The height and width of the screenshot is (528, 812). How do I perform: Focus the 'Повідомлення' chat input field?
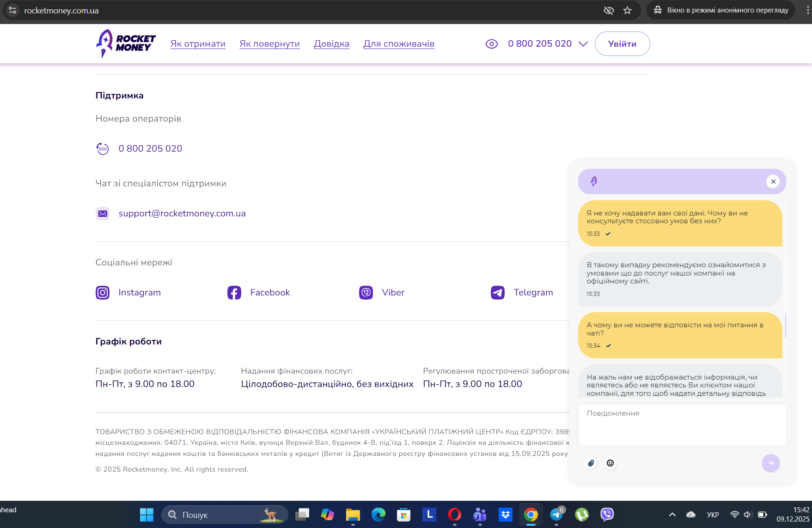click(x=682, y=424)
